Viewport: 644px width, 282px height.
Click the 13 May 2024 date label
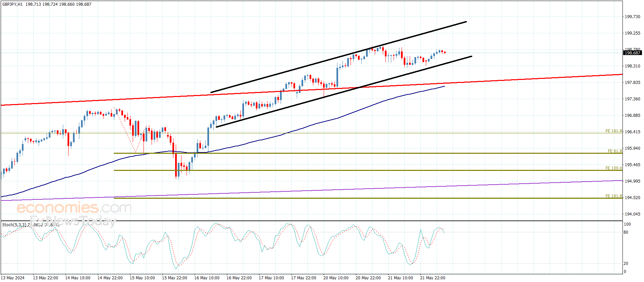13,278
